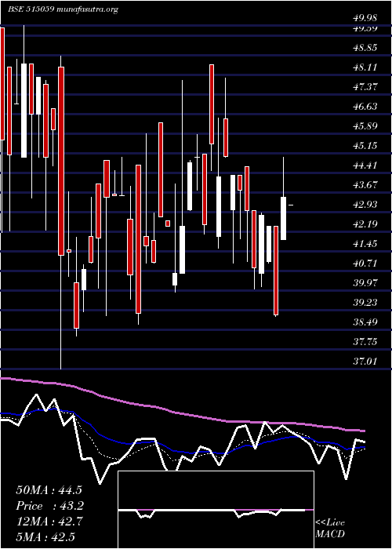Click the '50MA : 44.5' readout
Image resolution: width=392 pixels, height=549 pixels.
(x=49, y=490)
